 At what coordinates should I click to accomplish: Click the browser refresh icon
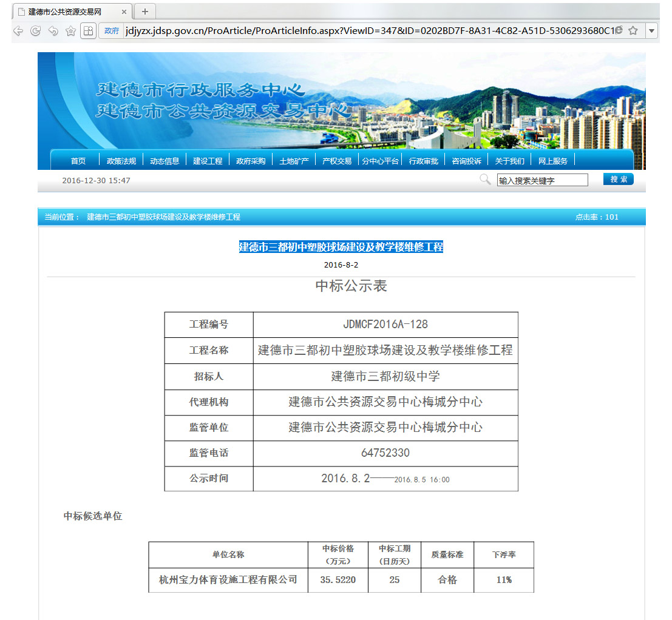[36, 31]
